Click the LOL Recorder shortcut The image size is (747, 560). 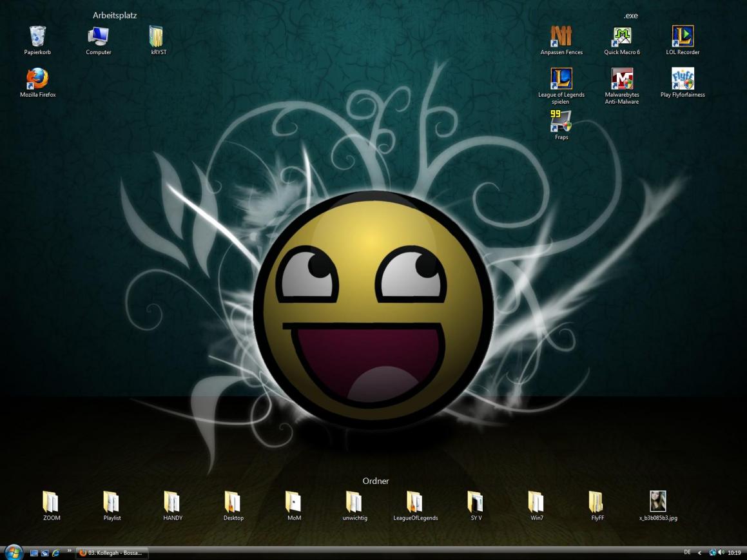[x=683, y=36]
